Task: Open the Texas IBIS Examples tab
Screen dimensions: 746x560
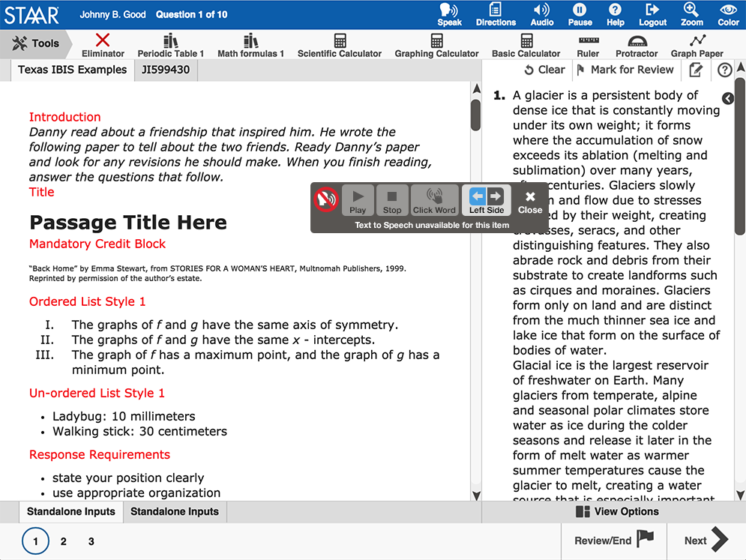Action: (72, 69)
